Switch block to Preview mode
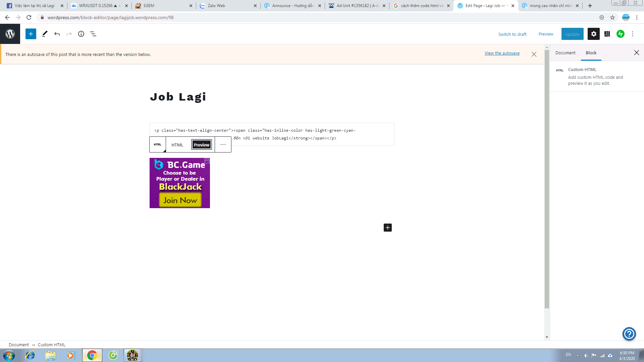Screen dimensions: 644x362 tap(201, 144)
